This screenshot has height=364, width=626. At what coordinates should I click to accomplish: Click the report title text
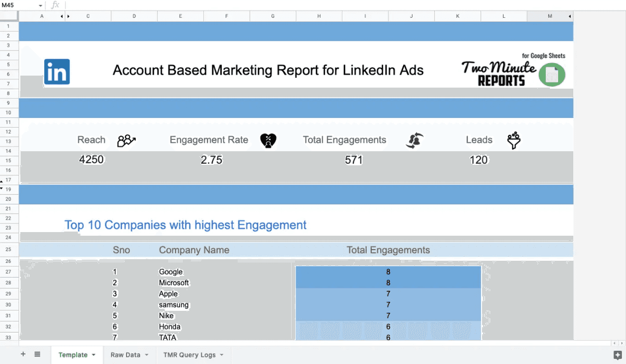268,70
